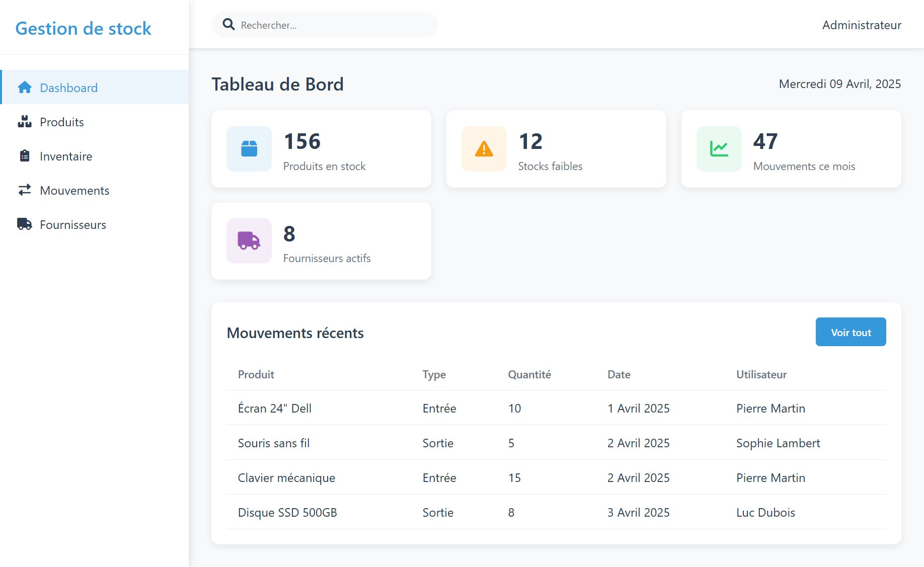Image resolution: width=924 pixels, height=567 pixels.
Task: Click the Quantité column header
Action: pos(529,374)
